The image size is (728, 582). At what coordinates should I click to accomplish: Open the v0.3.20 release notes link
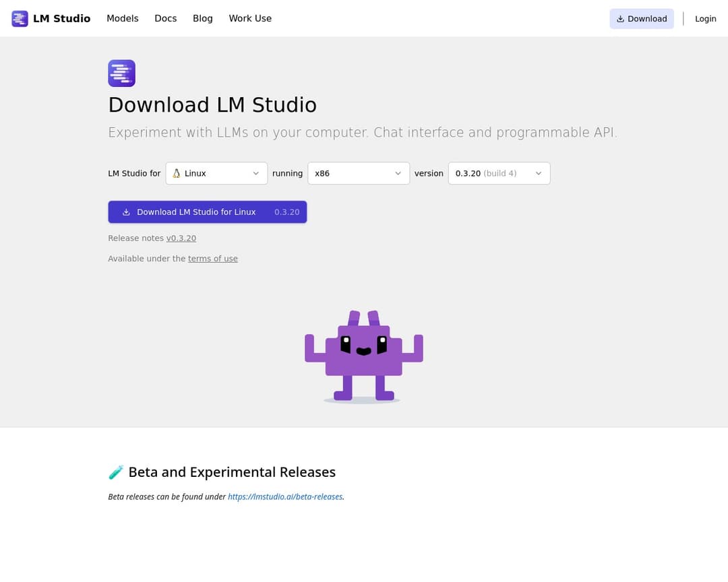click(x=181, y=238)
